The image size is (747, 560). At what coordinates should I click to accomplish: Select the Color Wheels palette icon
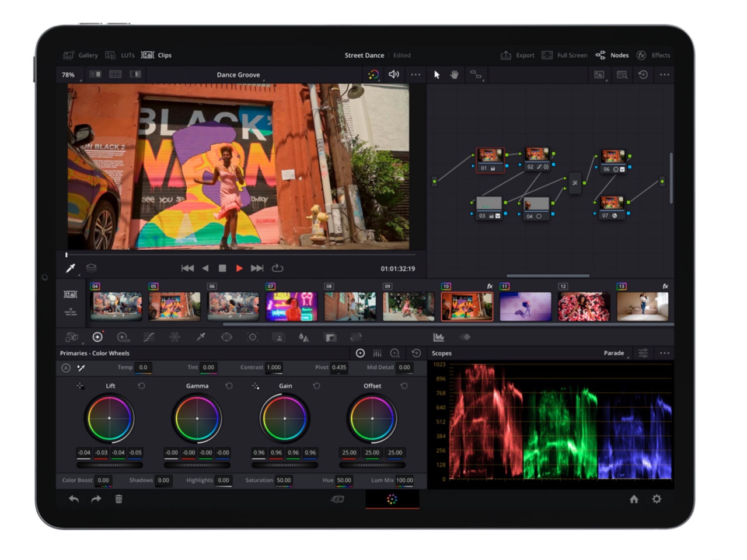[x=97, y=337]
